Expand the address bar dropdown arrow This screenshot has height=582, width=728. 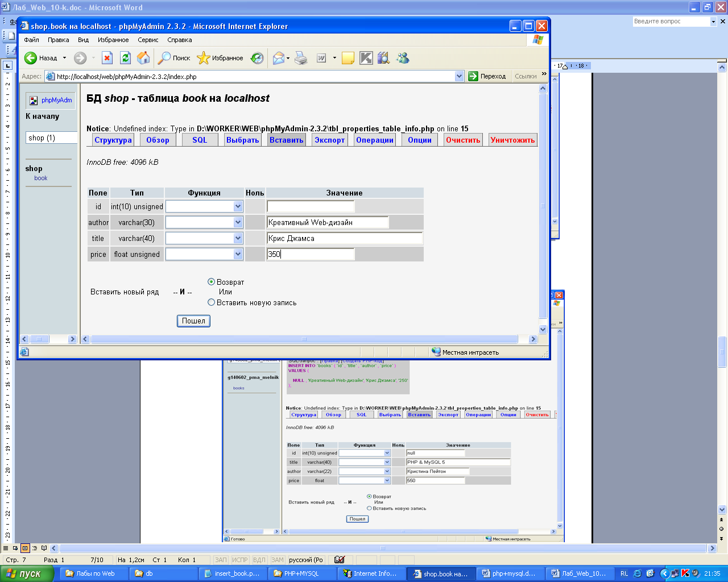point(460,76)
